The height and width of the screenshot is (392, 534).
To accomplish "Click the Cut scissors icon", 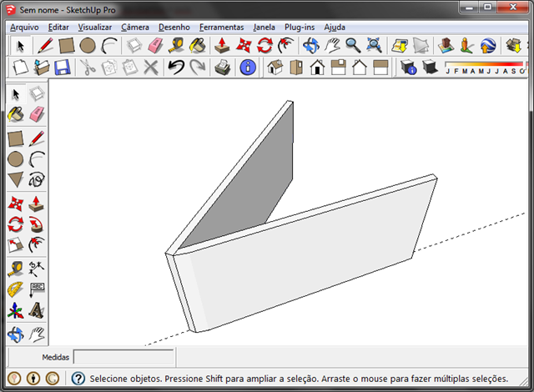I will click(88, 67).
